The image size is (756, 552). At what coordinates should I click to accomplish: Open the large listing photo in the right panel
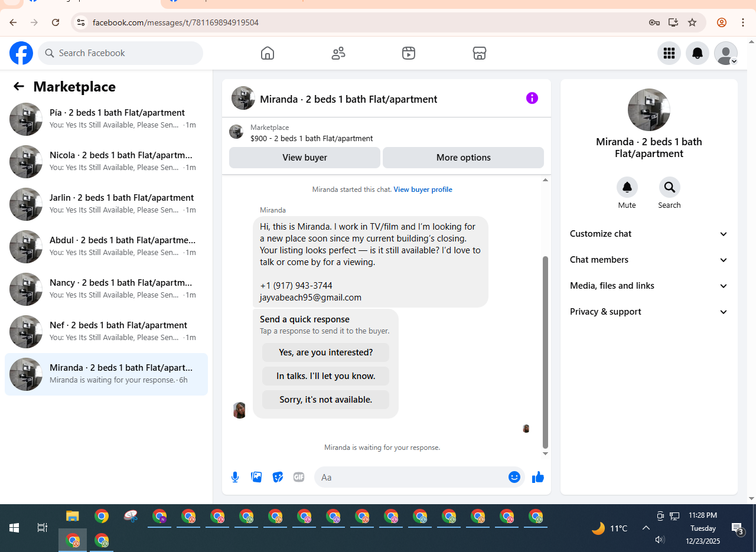pyautogui.click(x=649, y=110)
